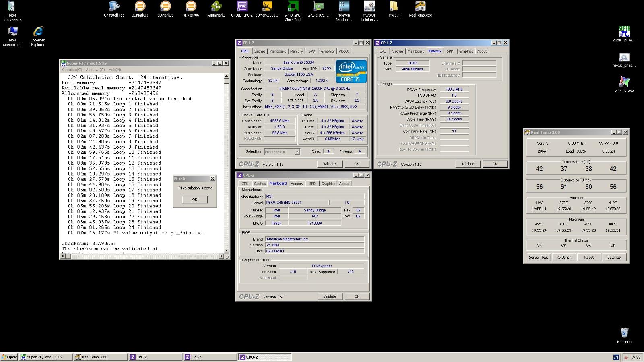Open the Start (Пуск) button
Image resolution: width=644 pixels, height=362 pixels.
(x=9, y=357)
